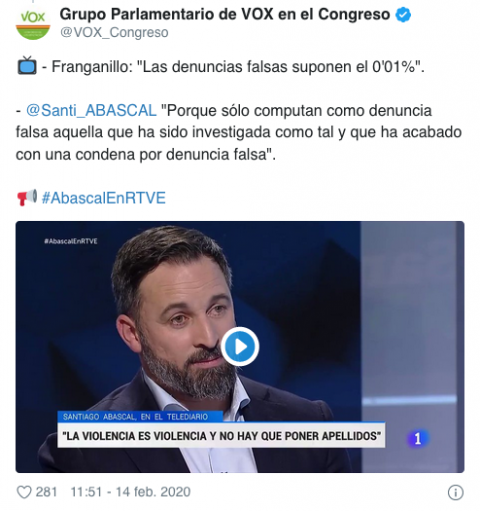This screenshot has width=480, height=511.
Task: Click the red megaphone emoji
Action: click(x=27, y=197)
